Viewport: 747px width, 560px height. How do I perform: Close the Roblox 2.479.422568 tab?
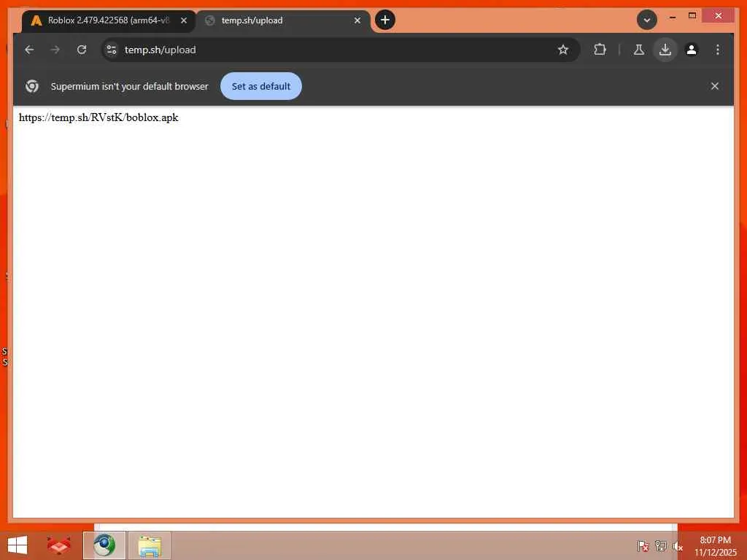click(183, 20)
